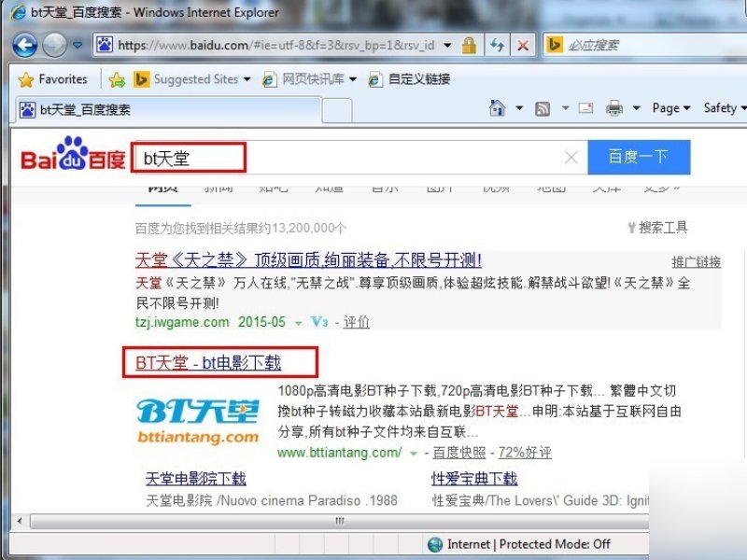747x560 pixels.
Task: Click the 百度一下 search button
Action: click(639, 157)
